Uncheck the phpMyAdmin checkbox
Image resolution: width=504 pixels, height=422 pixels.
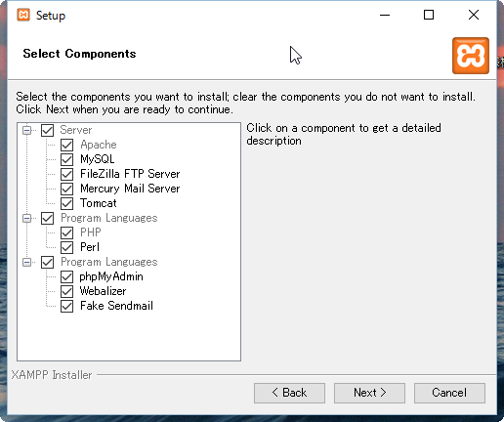point(66,276)
